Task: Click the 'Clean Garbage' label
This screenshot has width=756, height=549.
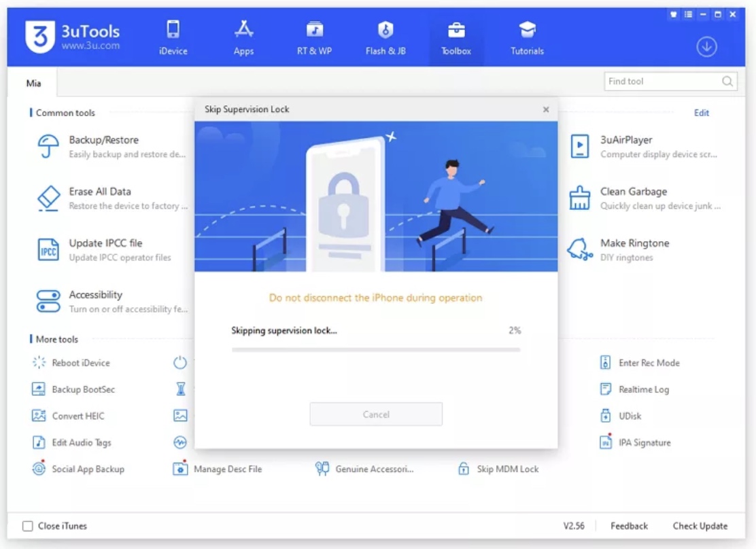Action: 634,192
